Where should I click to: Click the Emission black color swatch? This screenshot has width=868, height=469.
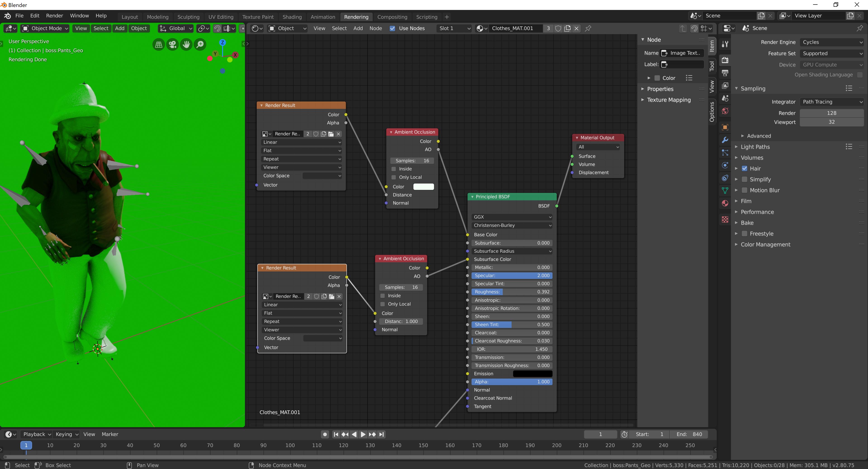tap(532, 374)
